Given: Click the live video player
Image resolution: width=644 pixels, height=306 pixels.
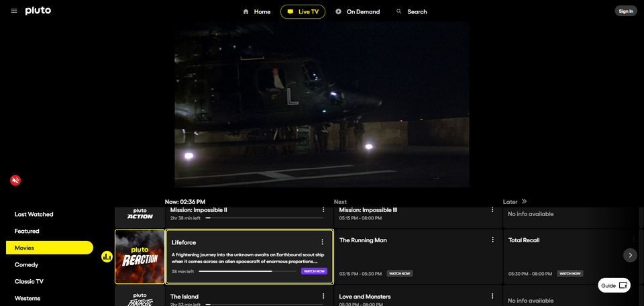Looking at the screenshot, I should tap(321, 104).
